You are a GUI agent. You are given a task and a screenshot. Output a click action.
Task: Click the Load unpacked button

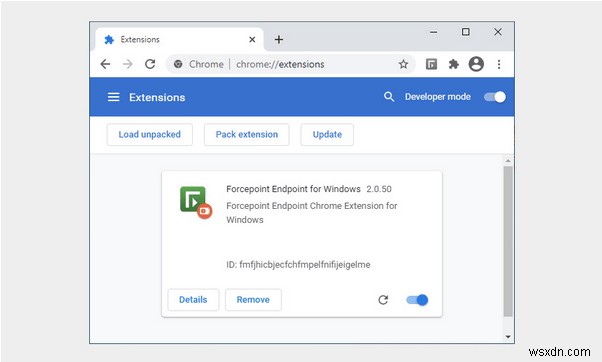pyautogui.click(x=149, y=134)
